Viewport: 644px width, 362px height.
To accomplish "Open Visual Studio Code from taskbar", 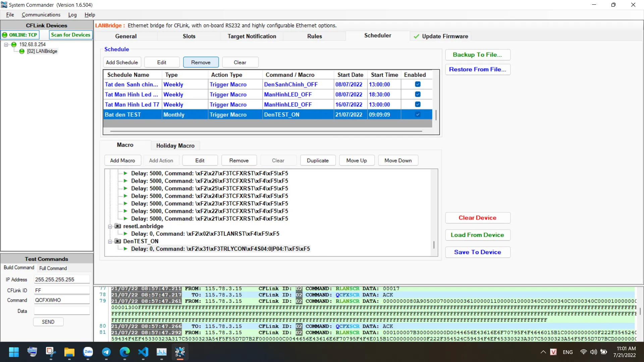I will 143,352.
